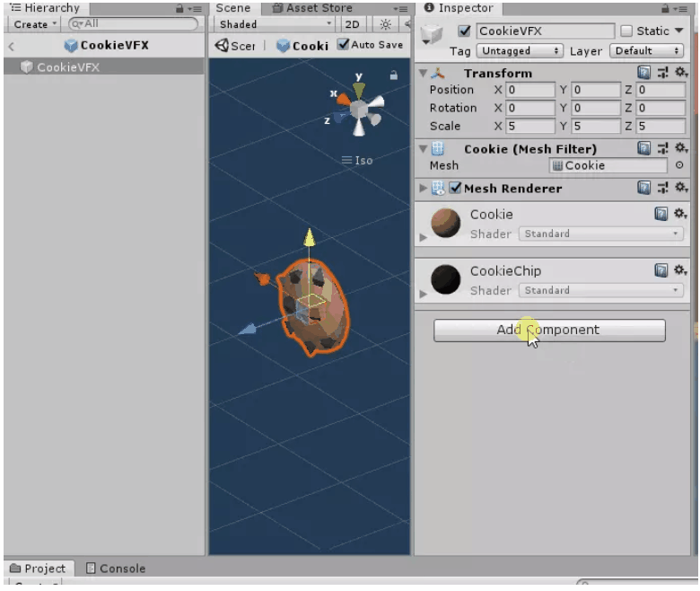This screenshot has width=700, height=591.
Task: Click the game object cube icon picker
Action: 432,34
